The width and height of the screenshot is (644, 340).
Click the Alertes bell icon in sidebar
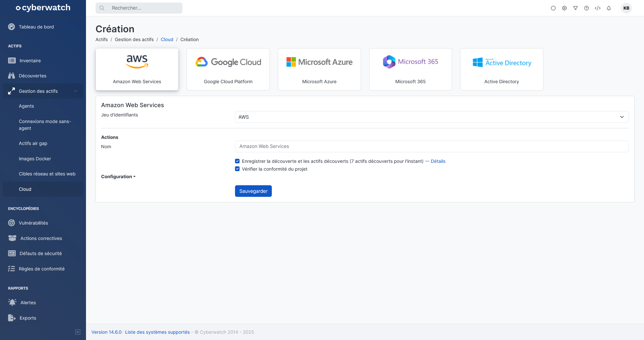pyautogui.click(x=12, y=302)
